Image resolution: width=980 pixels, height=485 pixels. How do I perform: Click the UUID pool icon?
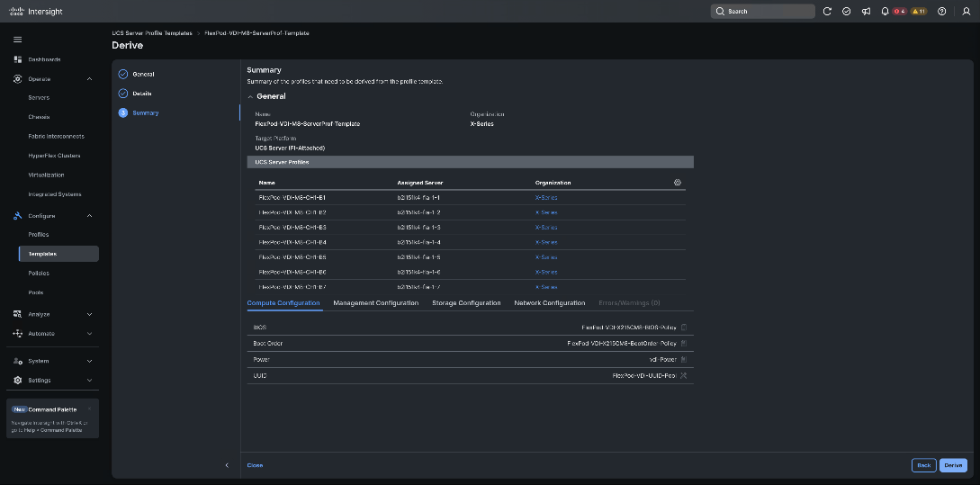pyautogui.click(x=684, y=375)
